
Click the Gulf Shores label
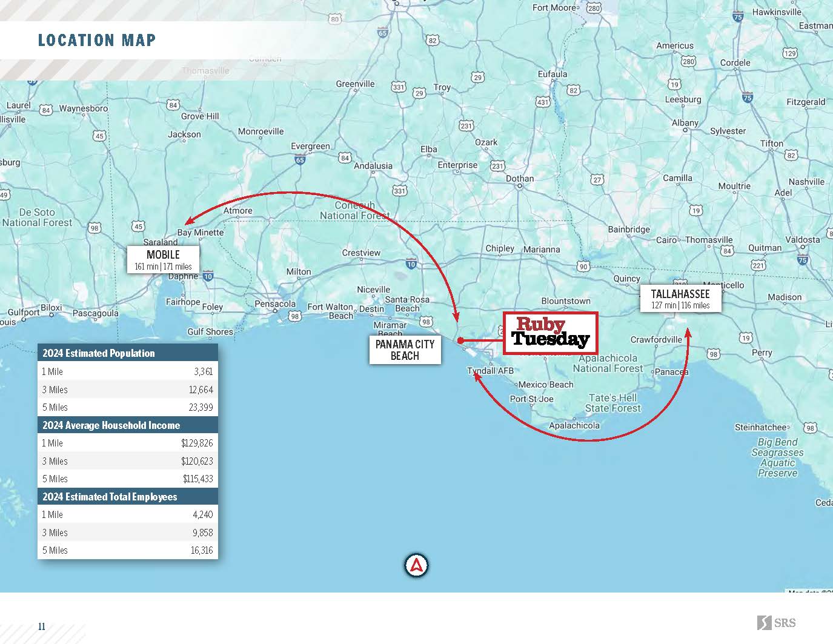(x=210, y=331)
